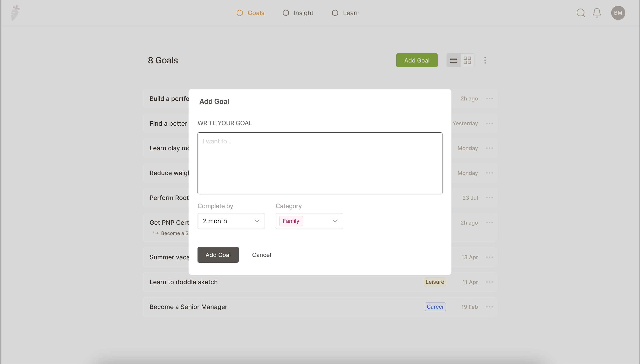Open BM profile avatar
The image size is (640, 364).
(x=618, y=13)
